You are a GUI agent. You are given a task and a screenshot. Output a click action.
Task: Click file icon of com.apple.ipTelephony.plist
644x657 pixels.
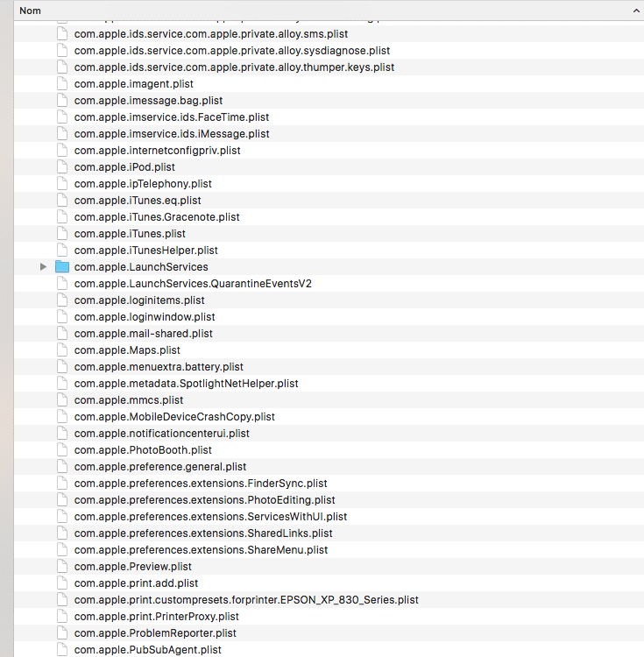coord(62,184)
